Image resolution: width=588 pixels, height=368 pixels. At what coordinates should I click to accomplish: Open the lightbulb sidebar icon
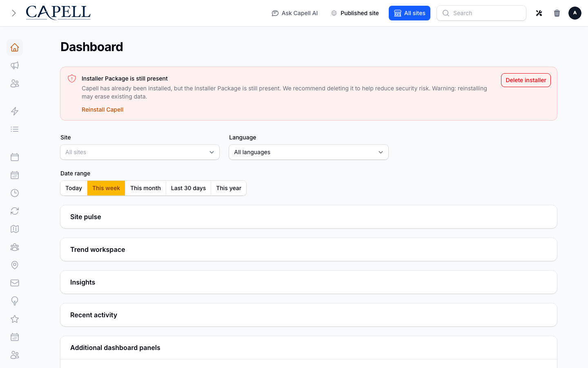pyautogui.click(x=15, y=301)
